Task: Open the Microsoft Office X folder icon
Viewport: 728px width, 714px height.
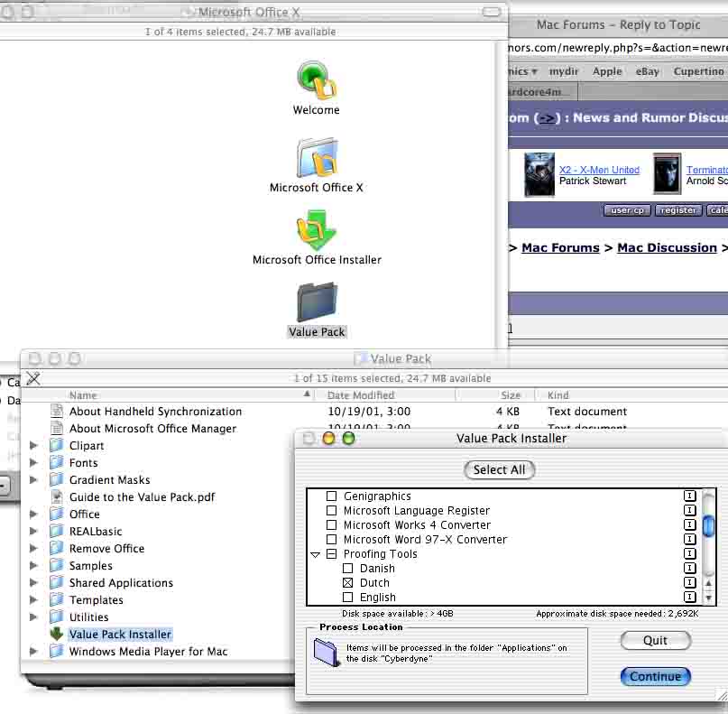Action: click(318, 157)
